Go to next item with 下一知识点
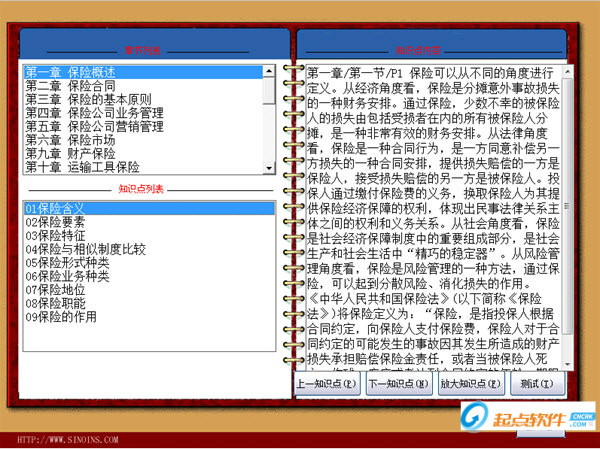 398,384
